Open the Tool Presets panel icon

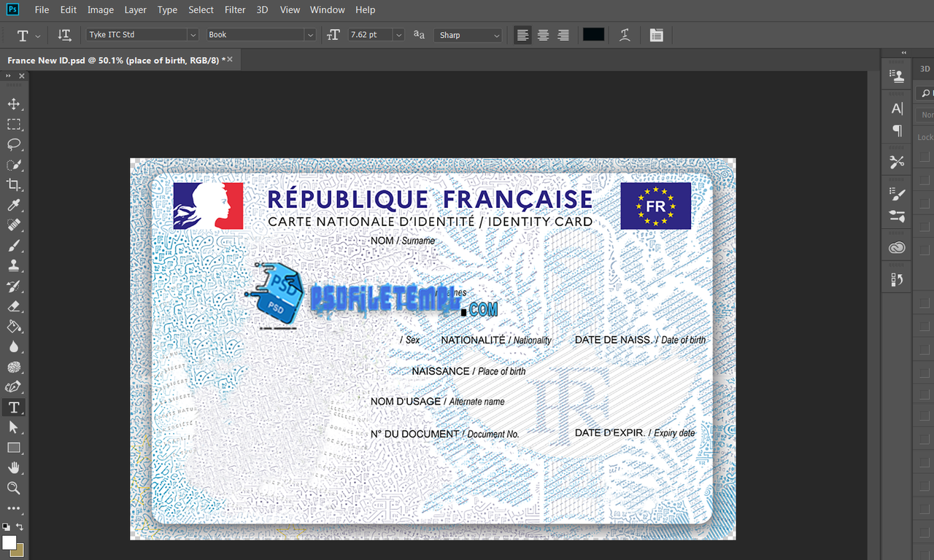pos(897,162)
